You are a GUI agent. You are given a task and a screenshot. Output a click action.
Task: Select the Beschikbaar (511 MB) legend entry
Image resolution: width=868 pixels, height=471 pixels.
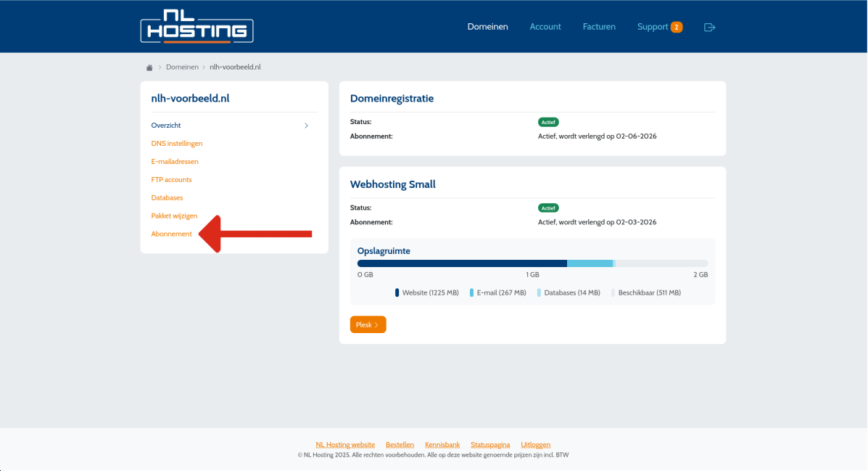646,292
